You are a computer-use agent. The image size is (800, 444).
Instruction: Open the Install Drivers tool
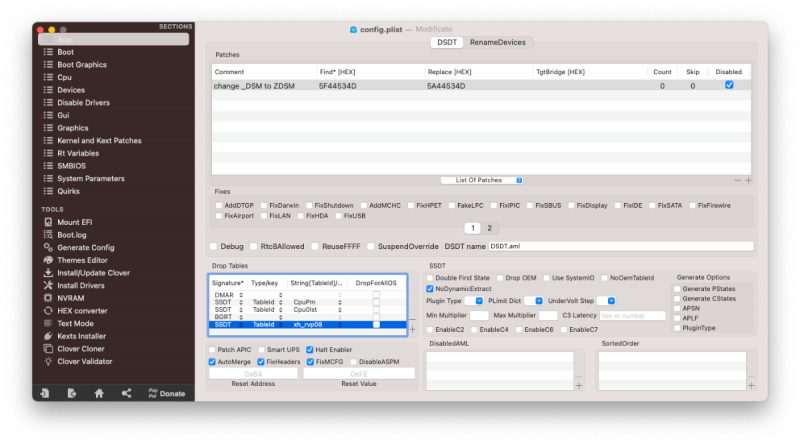[81, 285]
